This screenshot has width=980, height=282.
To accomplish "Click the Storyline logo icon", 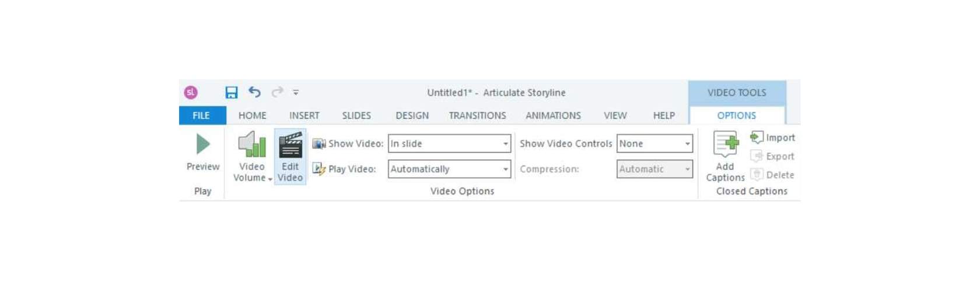I will (x=191, y=92).
